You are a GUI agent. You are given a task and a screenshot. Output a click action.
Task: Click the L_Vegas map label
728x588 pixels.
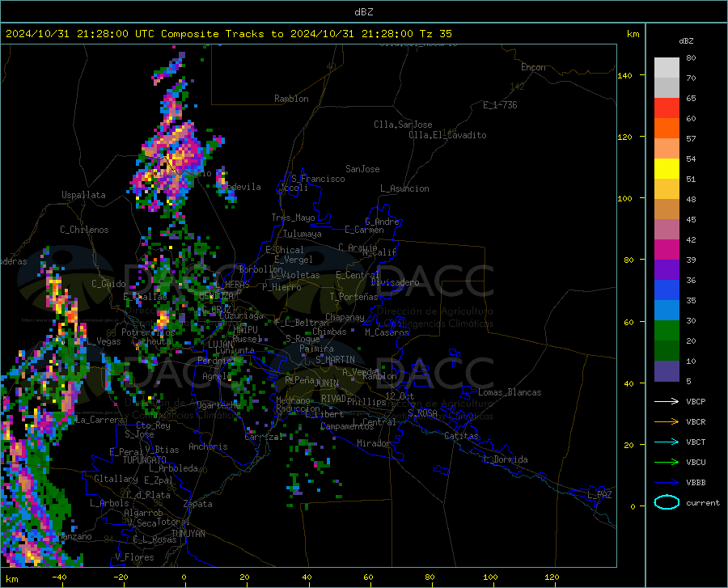104,341
